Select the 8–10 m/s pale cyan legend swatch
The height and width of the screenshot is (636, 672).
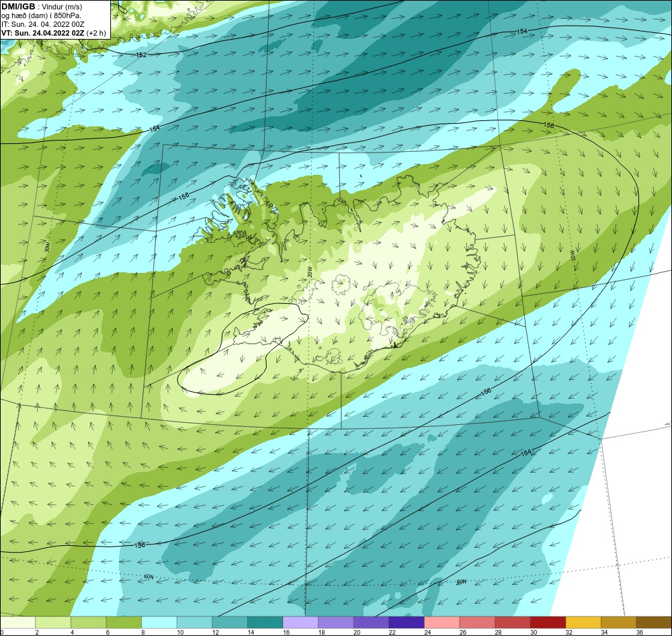pyautogui.click(x=159, y=623)
